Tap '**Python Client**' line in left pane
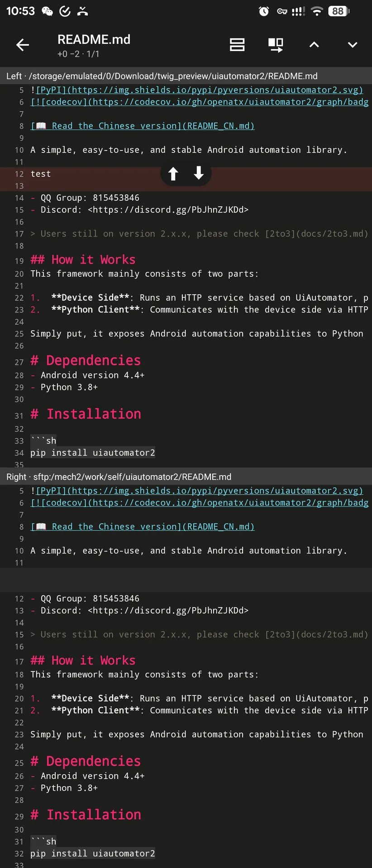This screenshot has width=372, height=868. (x=200, y=310)
